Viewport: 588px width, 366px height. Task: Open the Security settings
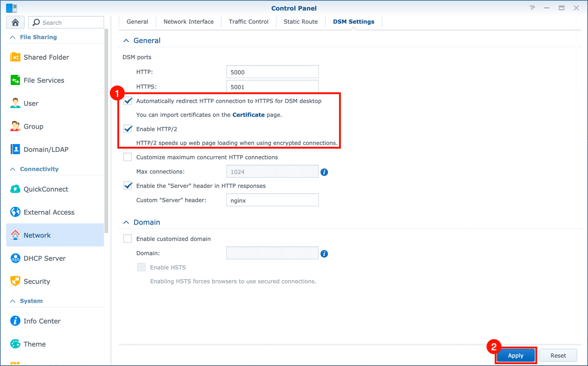pyautogui.click(x=36, y=282)
